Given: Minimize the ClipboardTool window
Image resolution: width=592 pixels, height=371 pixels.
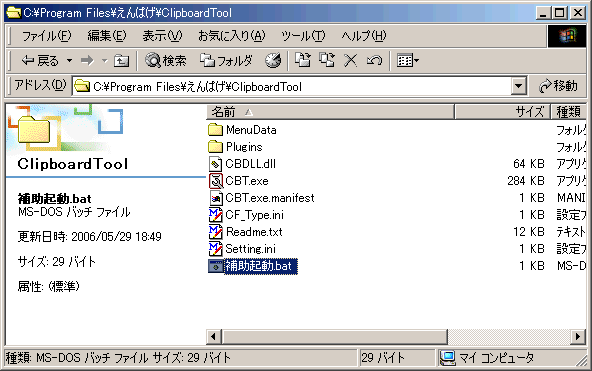Looking at the screenshot, I should click(x=543, y=13).
